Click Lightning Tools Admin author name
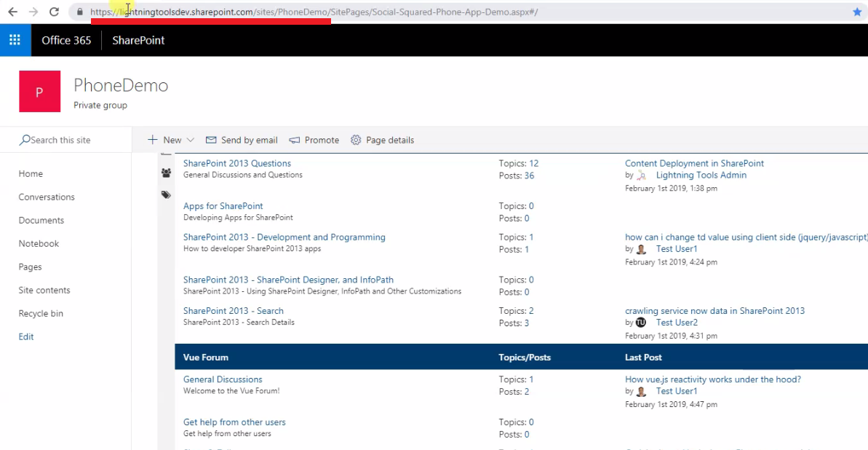The width and height of the screenshot is (868, 450). coord(701,175)
